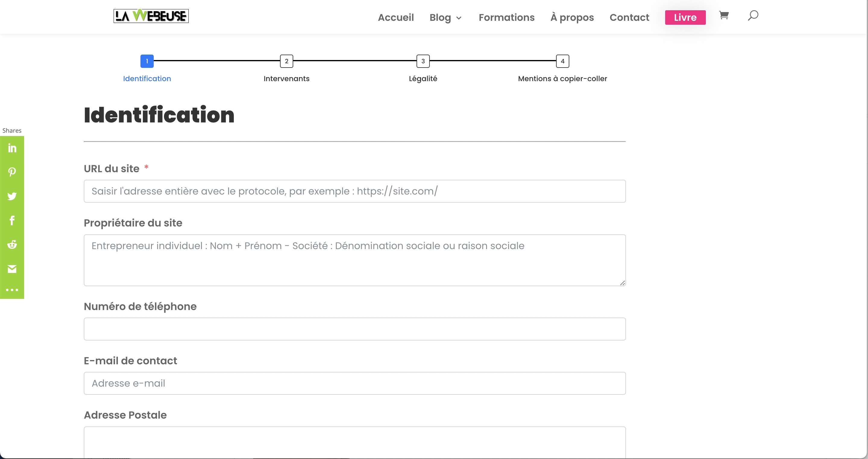Image resolution: width=868 pixels, height=459 pixels.
Task: Go to the Formations menu item
Action: tap(506, 17)
